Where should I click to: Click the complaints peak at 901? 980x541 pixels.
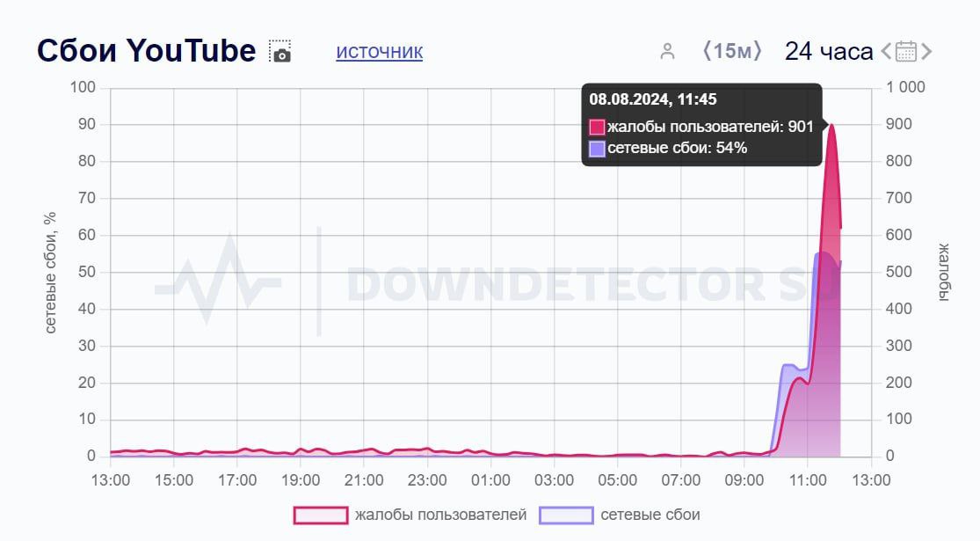coord(831,126)
